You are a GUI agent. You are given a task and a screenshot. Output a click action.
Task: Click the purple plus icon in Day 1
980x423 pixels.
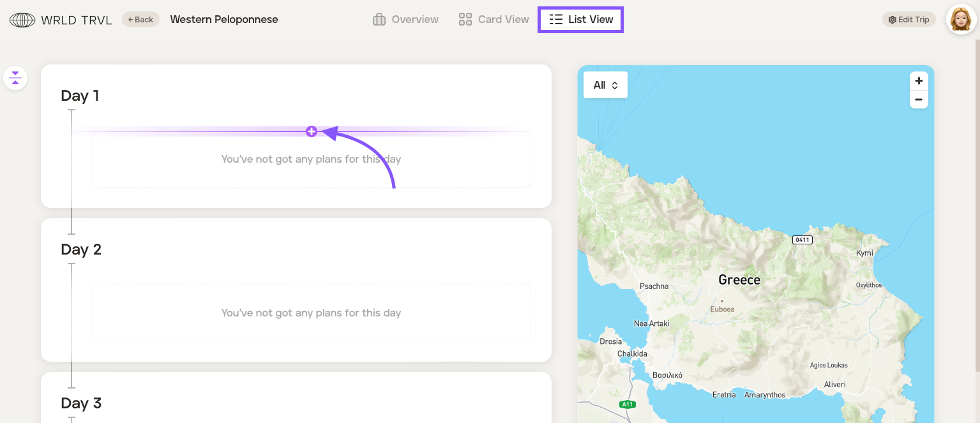(311, 131)
